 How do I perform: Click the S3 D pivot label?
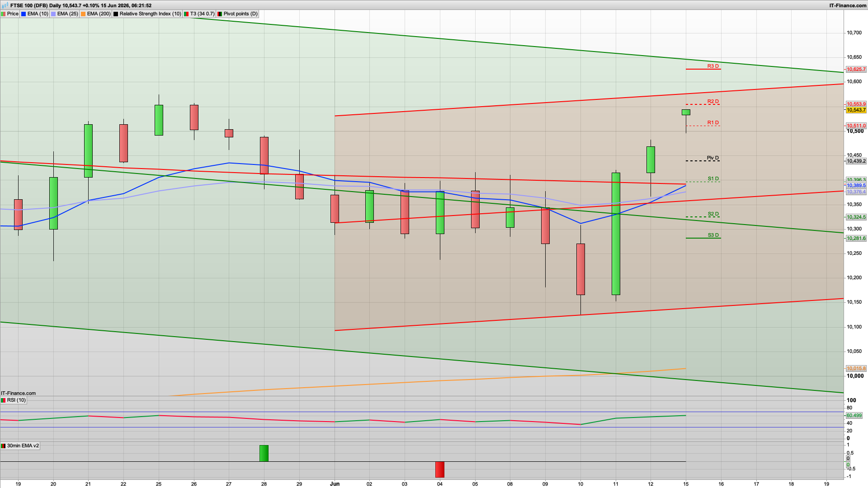coord(713,235)
